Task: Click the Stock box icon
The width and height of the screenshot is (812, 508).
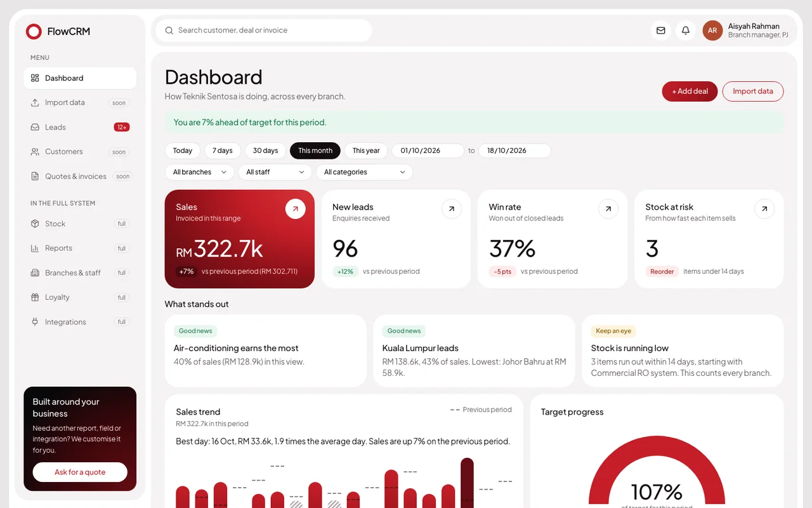Action: pos(35,224)
